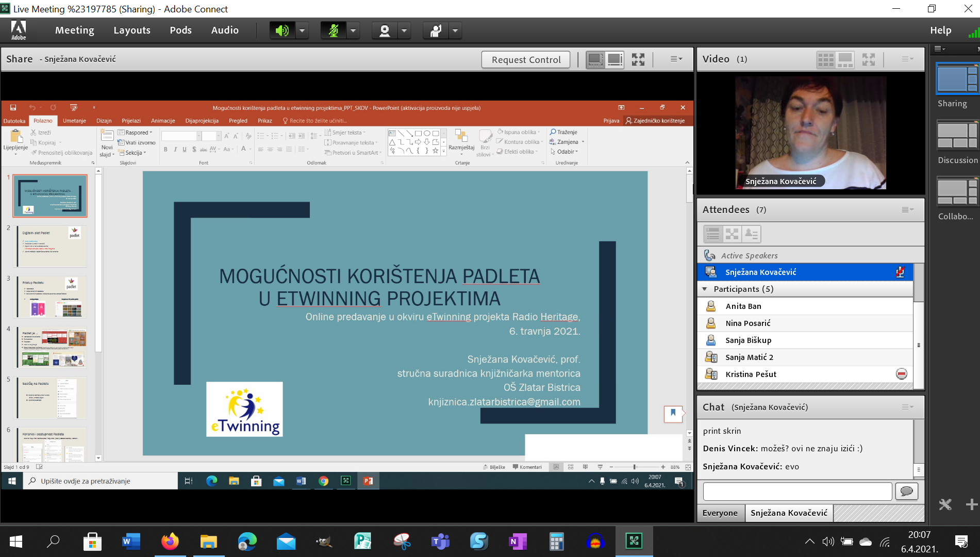Screen dimensions: 980x557
Task: Open File Explorer from taskbar
Action: pos(208,542)
